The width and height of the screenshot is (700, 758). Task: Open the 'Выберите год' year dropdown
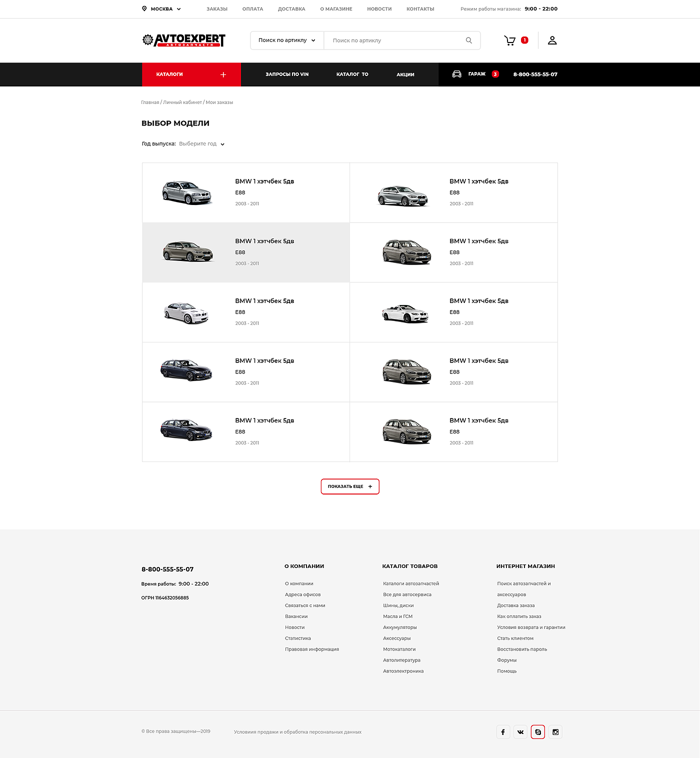click(202, 144)
